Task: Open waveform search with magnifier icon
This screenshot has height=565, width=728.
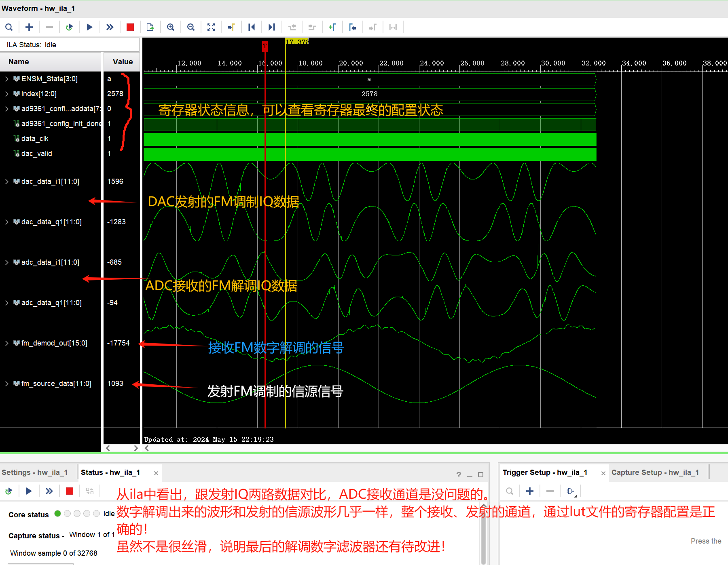Action: 9,27
